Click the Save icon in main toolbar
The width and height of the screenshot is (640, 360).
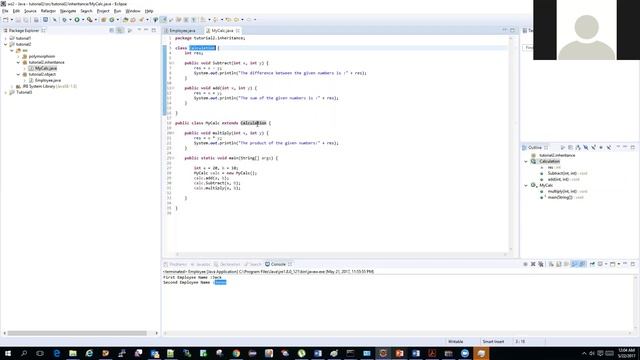point(18,20)
